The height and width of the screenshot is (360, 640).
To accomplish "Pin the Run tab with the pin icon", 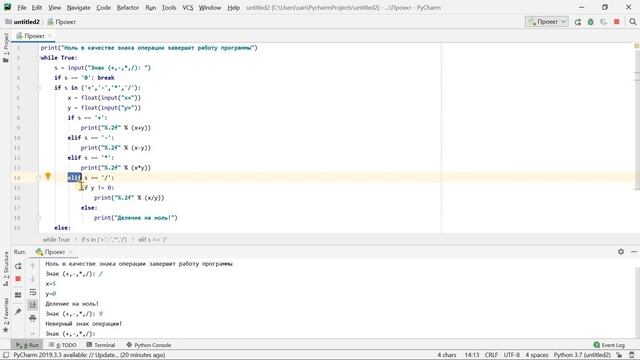I will click(18, 311).
